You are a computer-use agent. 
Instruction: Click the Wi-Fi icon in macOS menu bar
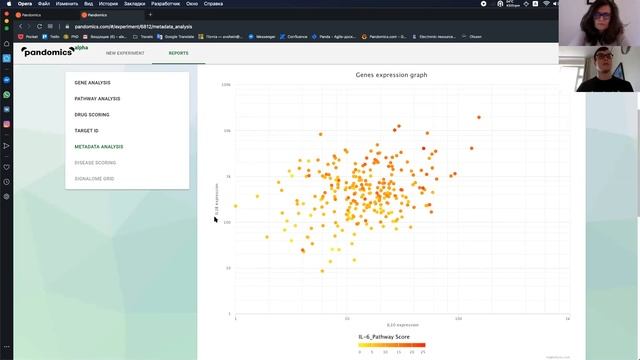pos(546,4)
